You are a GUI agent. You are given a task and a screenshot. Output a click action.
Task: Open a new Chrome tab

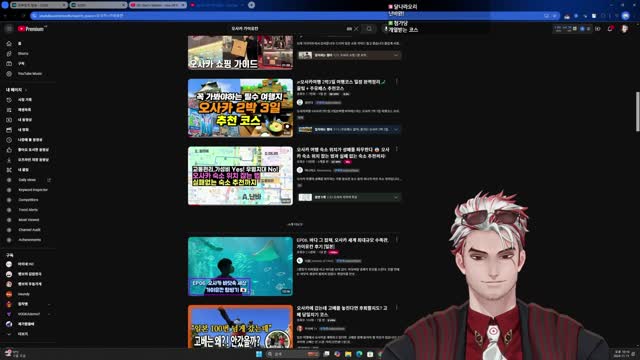point(251,5)
